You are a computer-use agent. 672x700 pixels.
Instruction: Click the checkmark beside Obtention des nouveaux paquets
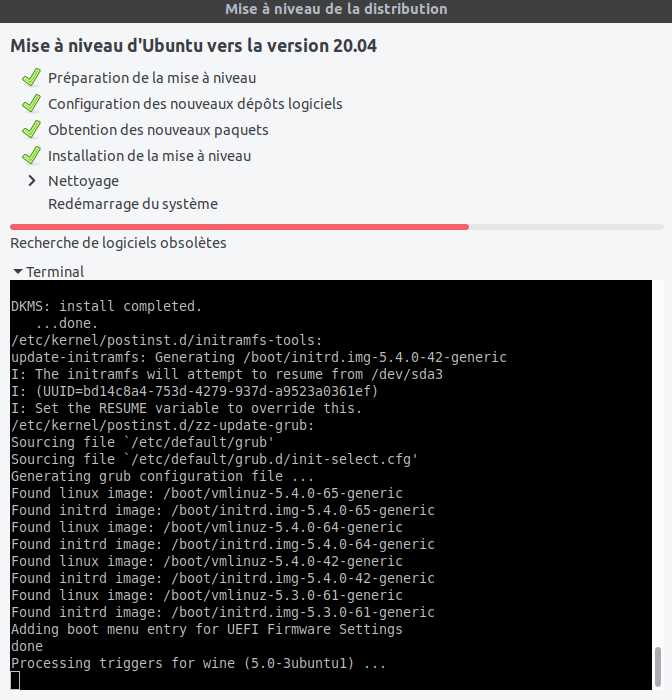tap(30, 130)
